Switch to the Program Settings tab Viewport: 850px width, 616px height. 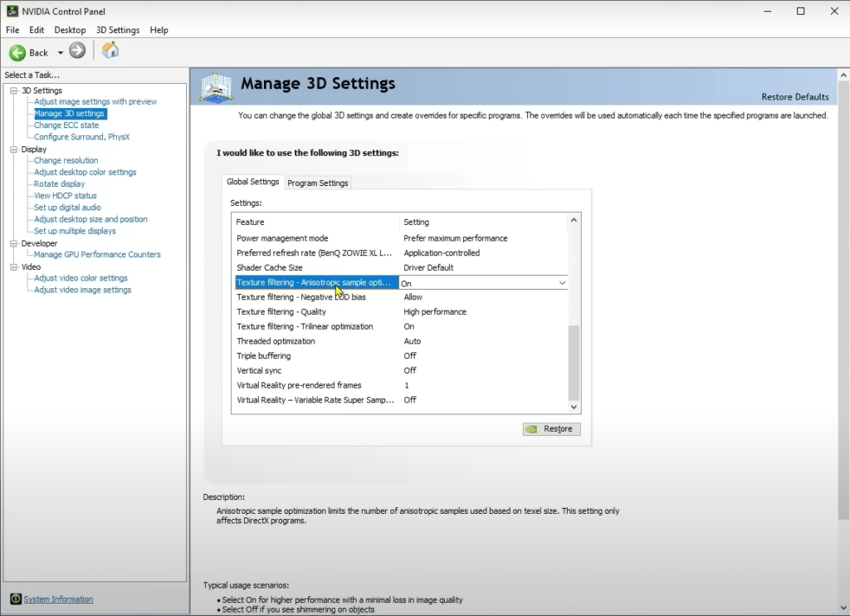(318, 183)
